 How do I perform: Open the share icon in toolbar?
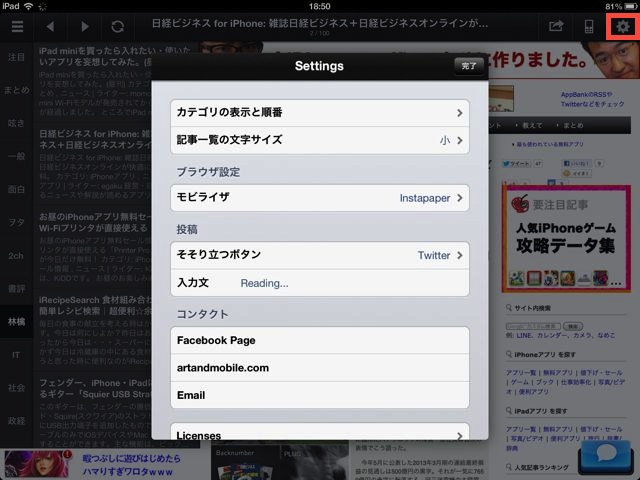(556, 27)
